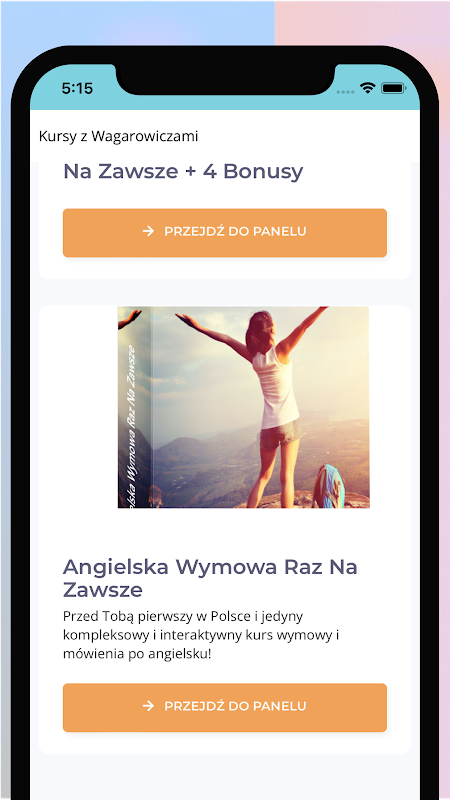Click the book spine with Wymowa Raz Na Zawsze text
Viewport: 450px width, 800px height.
pos(134,407)
